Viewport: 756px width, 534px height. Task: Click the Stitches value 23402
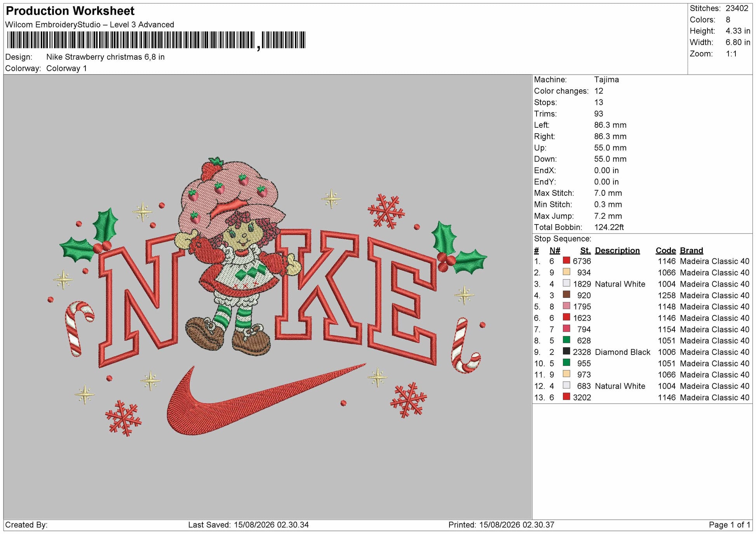[737, 8]
